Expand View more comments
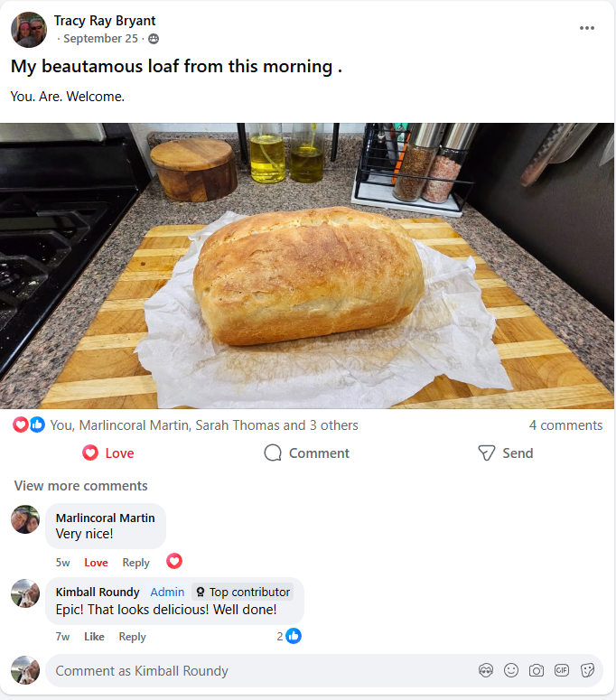The height and width of the screenshot is (700, 616). [x=80, y=486]
